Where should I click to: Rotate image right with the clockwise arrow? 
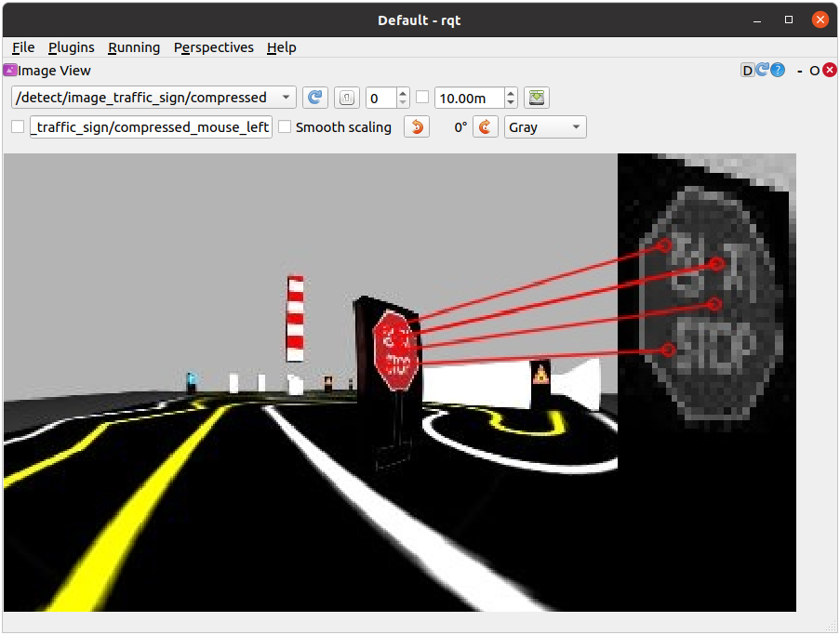(x=486, y=127)
